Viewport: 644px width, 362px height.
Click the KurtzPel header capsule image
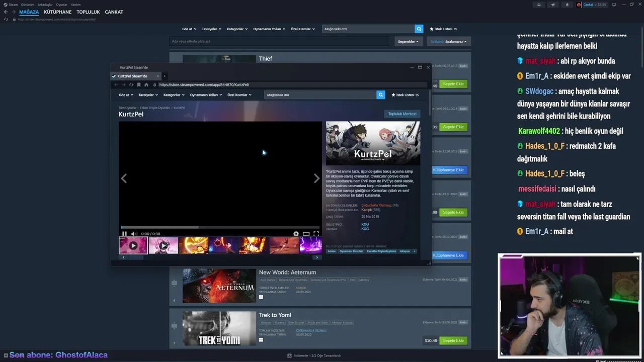pyautogui.click(x=373, y=143)
